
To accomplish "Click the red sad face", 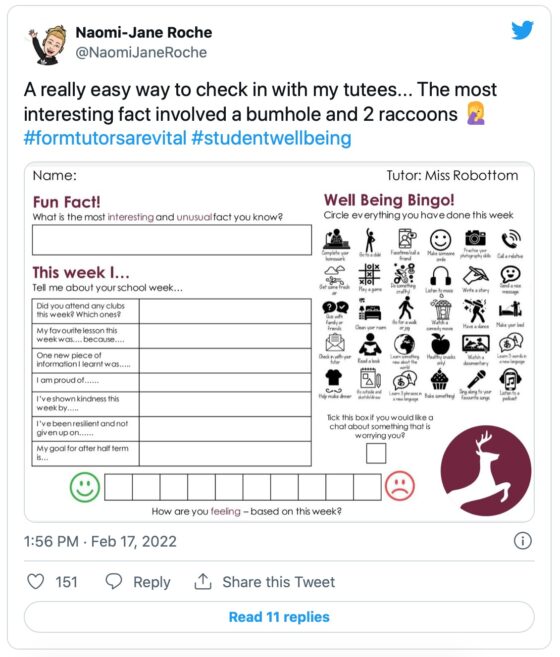I will click(400, 486).
